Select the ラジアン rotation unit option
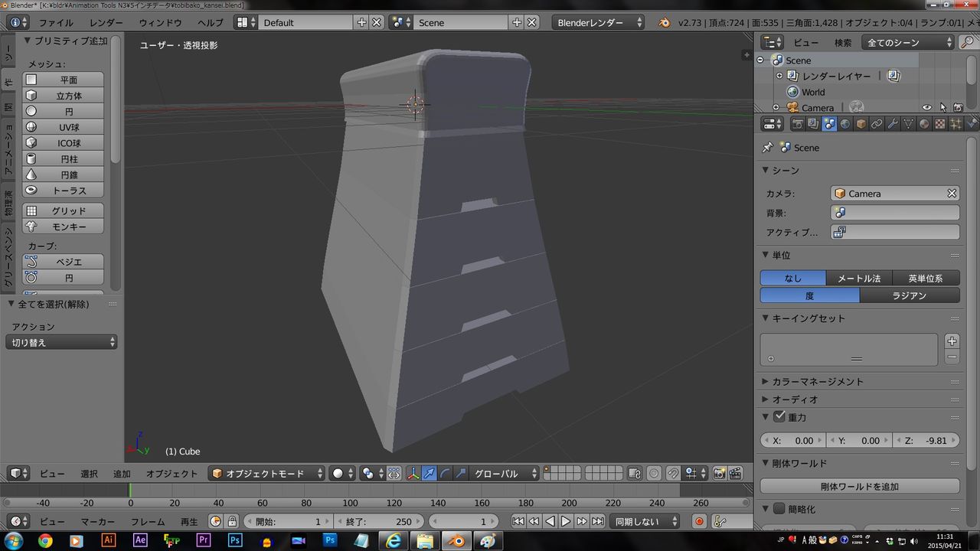980x551 pixels. click(x=910, y=295)
